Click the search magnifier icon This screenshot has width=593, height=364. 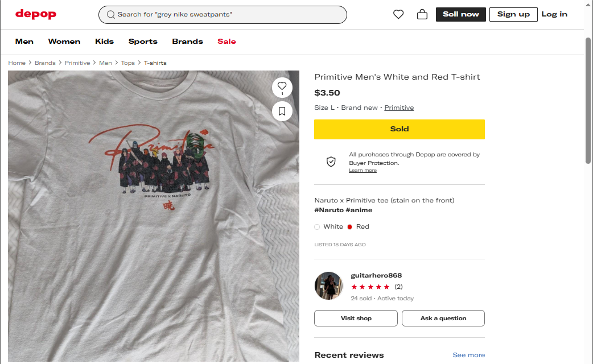pyautogui.click(x=111, y=15)
